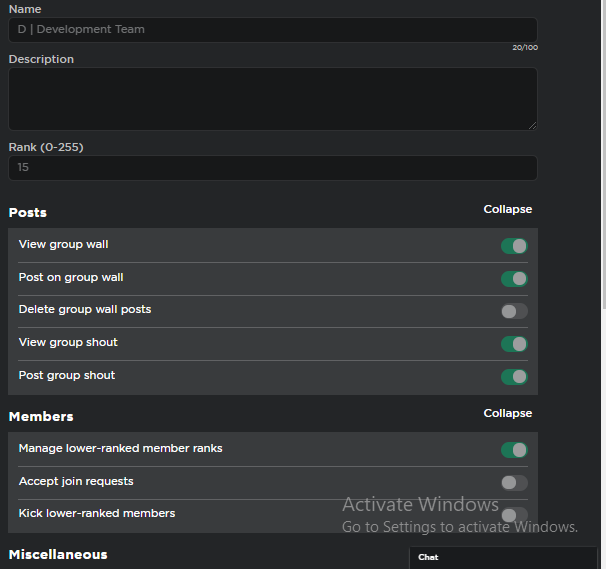This screenshot has width=606, height=569.
Task: Click the Posts section heading
Action: coord(28,213)
